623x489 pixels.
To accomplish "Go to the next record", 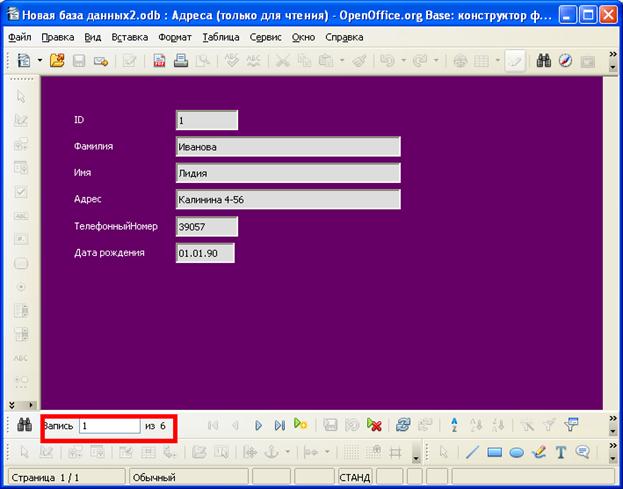I will click(258, 425).
